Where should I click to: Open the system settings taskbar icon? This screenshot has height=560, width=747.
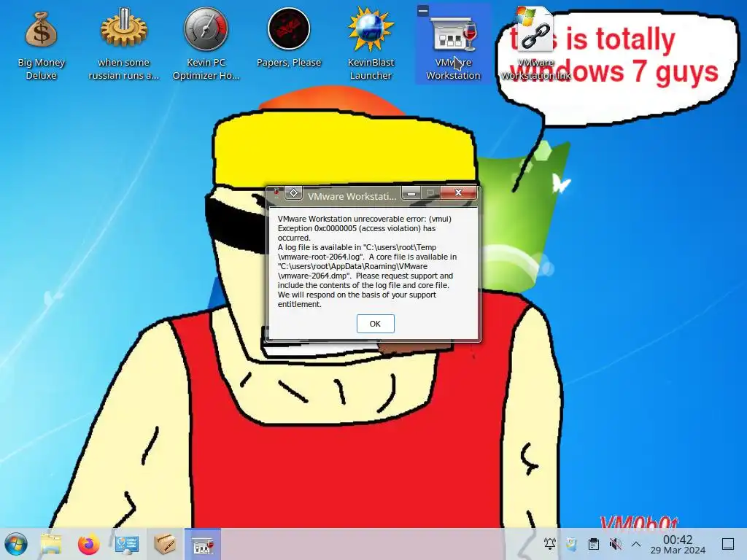(127, 544)
